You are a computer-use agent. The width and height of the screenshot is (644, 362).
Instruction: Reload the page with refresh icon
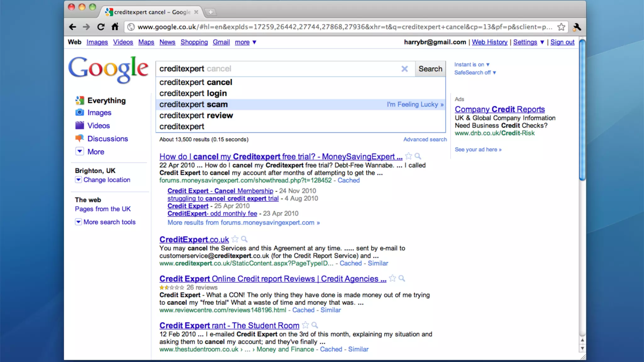[101, 27]
